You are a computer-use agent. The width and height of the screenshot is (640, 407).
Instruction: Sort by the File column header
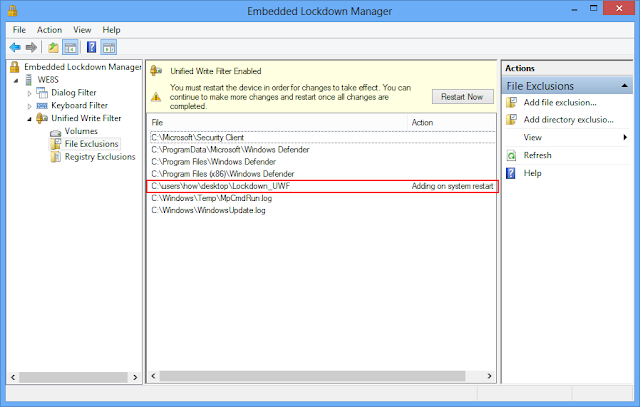[277, 122]
